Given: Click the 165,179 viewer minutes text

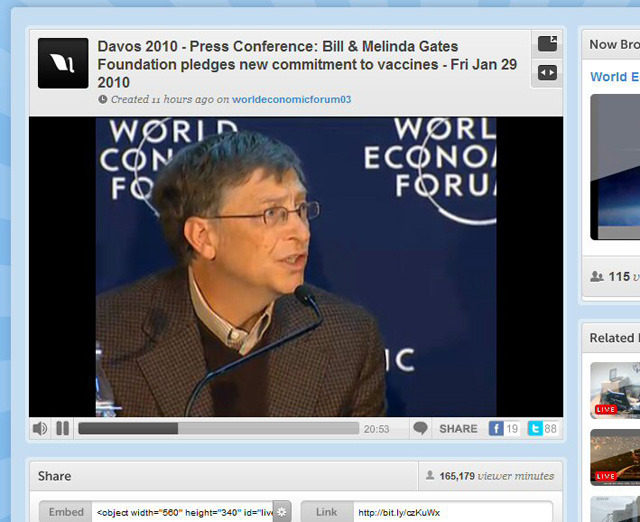Looking at the screenshot, I should [496, 476].
